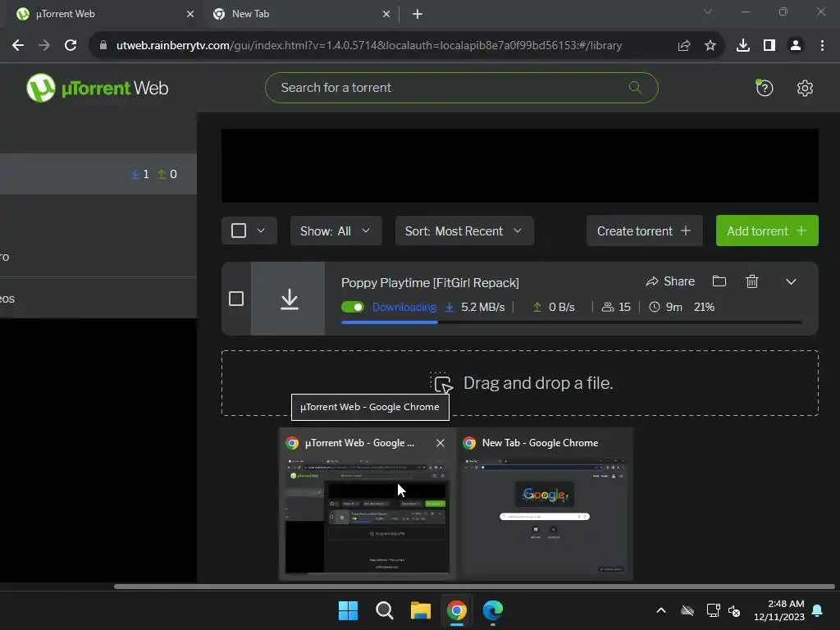Tick the select-all torrents checkbox
This screenshot has height=630, width=840.
pyautogui.click(x=239, y=231)
